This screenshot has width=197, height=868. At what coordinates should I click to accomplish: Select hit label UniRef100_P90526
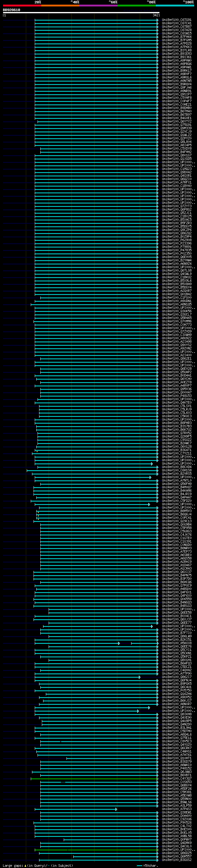click(176, 822)
